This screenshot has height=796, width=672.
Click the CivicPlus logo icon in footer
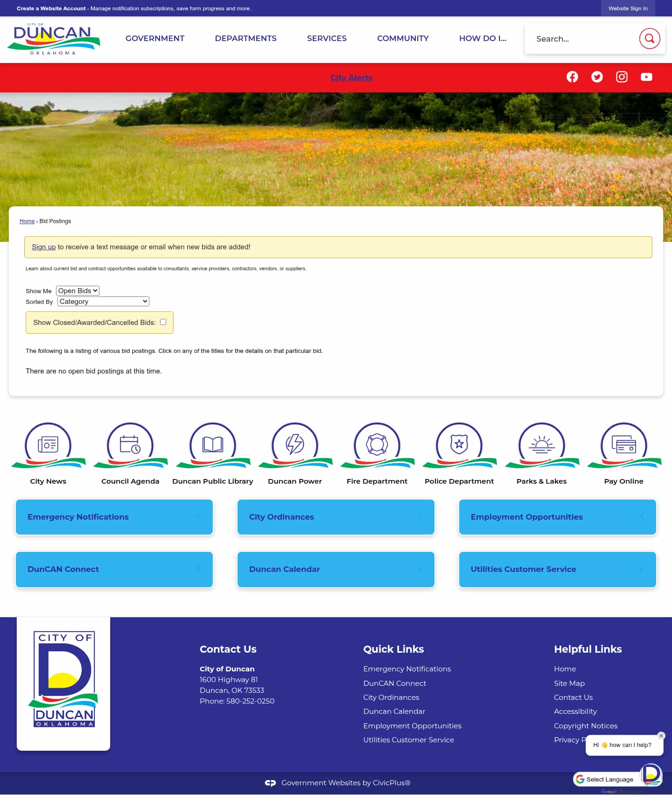click(270, 783)
